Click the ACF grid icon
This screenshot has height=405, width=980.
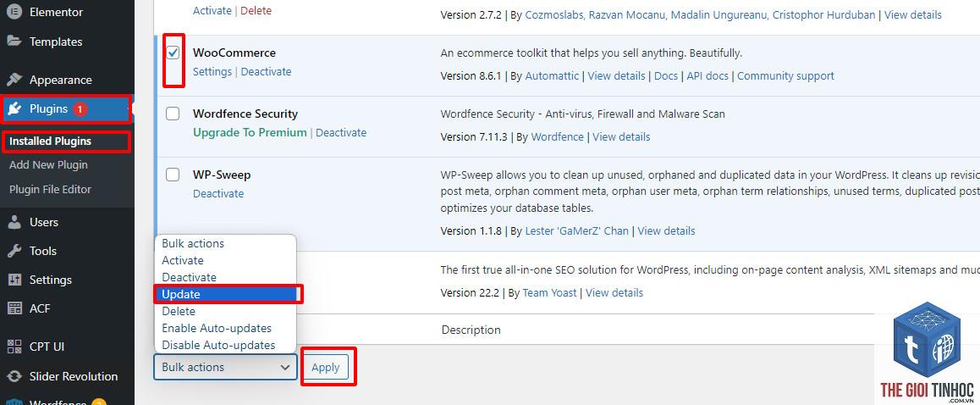pos(14,308)
